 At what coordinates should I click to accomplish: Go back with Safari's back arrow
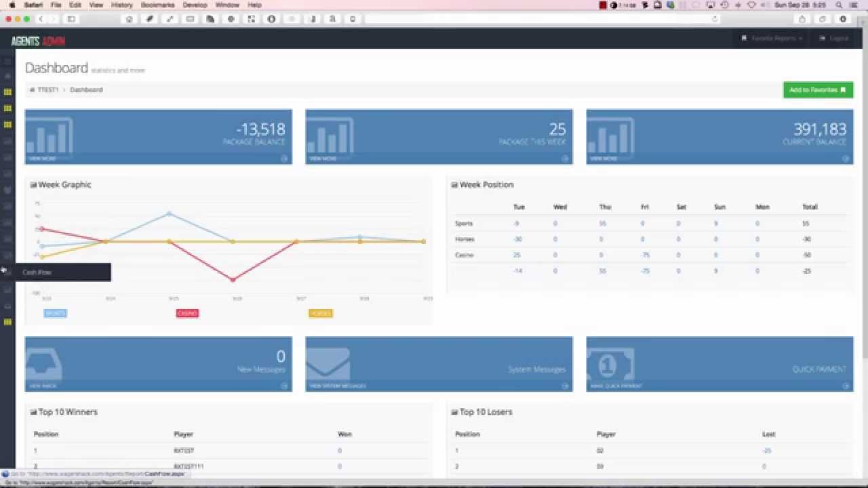41,19
